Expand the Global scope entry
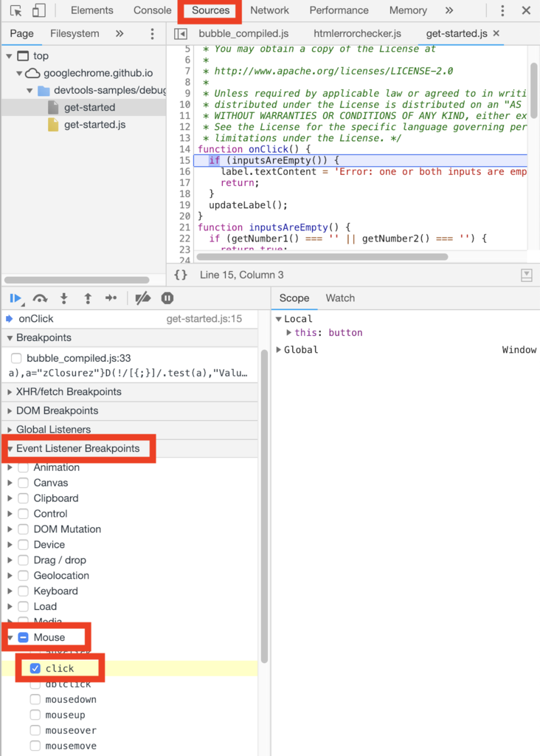Screen dimensions: 540x756 (x=278, y=349)
